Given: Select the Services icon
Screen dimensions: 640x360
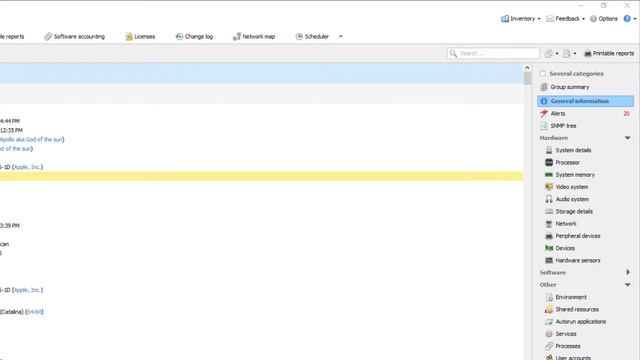Looking at the screenshot, I should point(549,334).
